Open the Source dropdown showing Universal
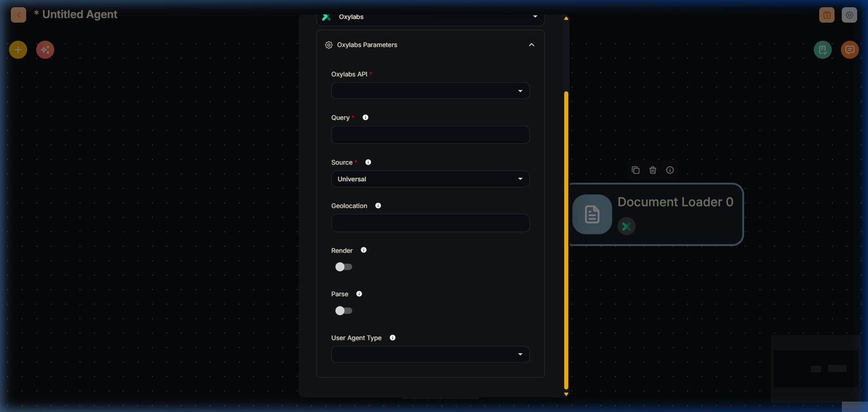This screenshot has width=868, height=412. [x=430, y=179]
